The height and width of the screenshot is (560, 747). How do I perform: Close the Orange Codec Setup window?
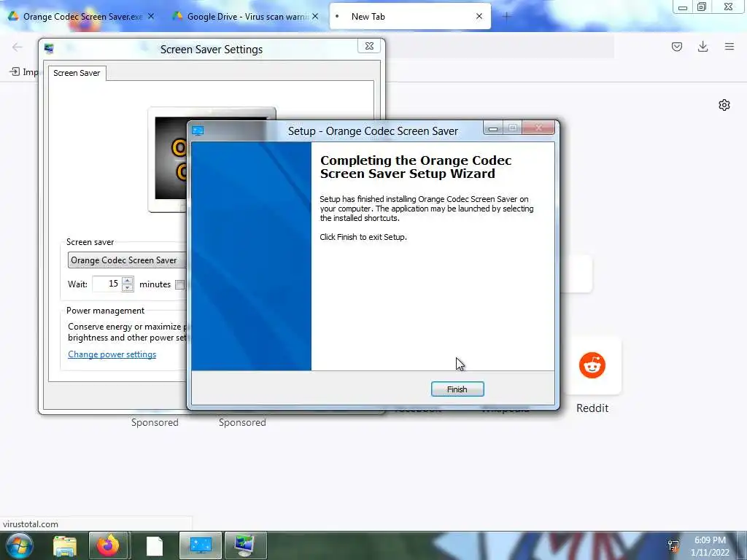[538, 128]
